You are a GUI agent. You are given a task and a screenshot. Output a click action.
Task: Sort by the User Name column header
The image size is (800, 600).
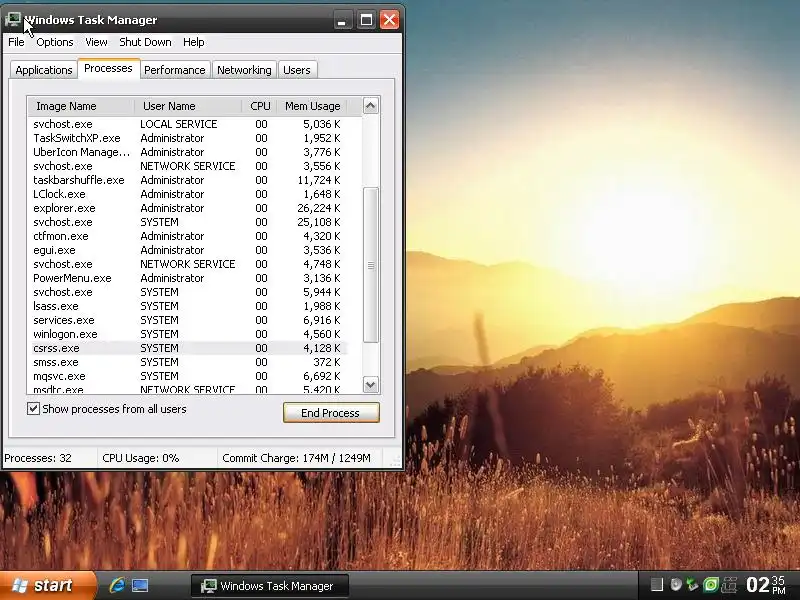[188, 106]
